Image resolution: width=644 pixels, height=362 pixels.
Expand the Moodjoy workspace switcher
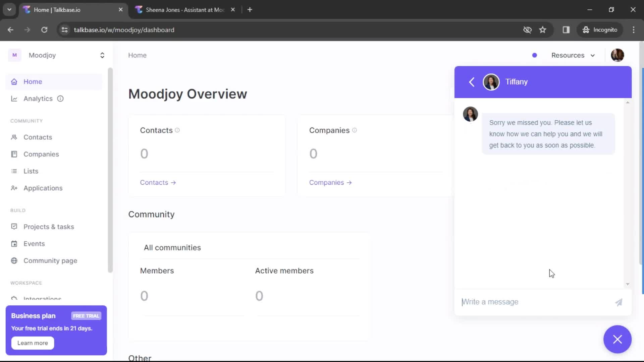tap(102, 55)
